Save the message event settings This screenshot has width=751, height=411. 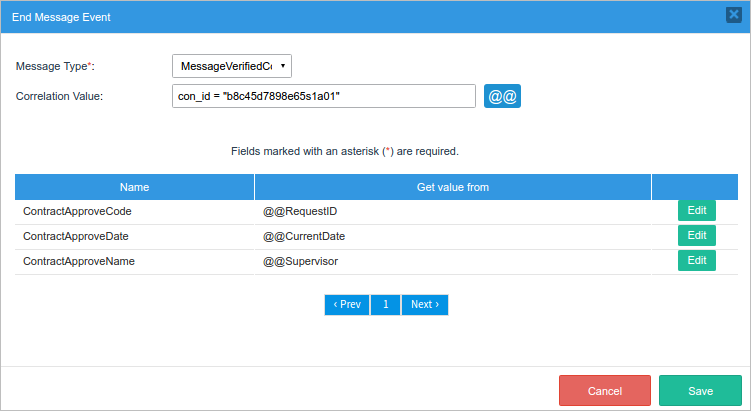click(700, 391)
